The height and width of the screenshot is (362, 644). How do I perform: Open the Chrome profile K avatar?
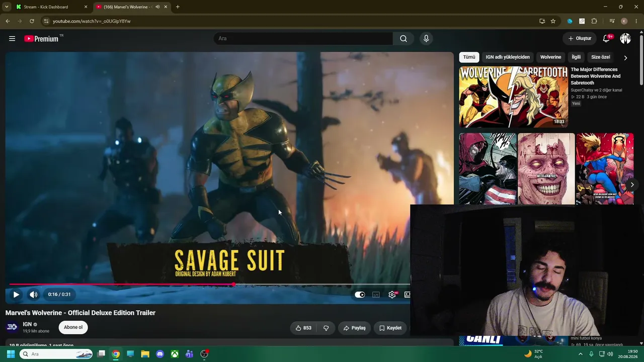coord(624,21)
